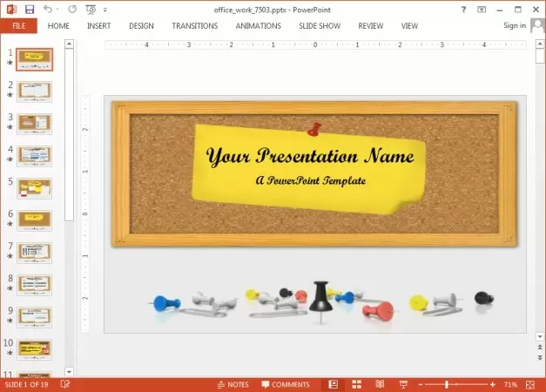Start Slide Show from status bar
This screenshot has height=392, width=546.
point(402,384)
